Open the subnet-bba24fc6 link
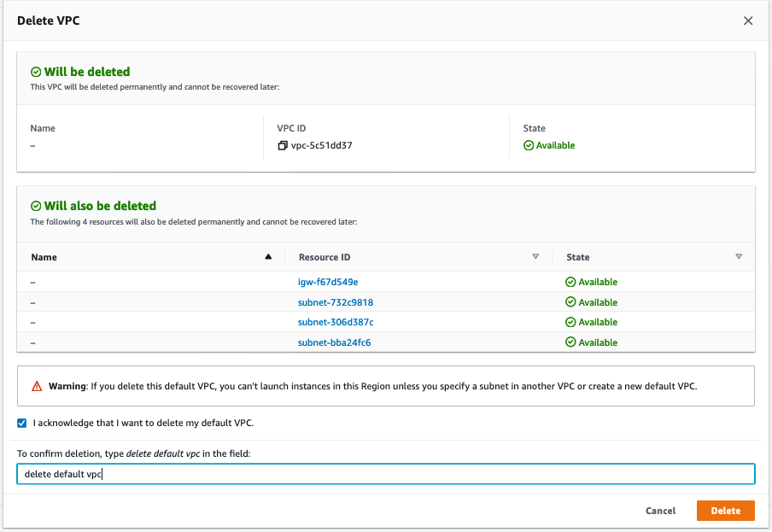The height and width of the screenshot is (532, 772). [334, 342]
